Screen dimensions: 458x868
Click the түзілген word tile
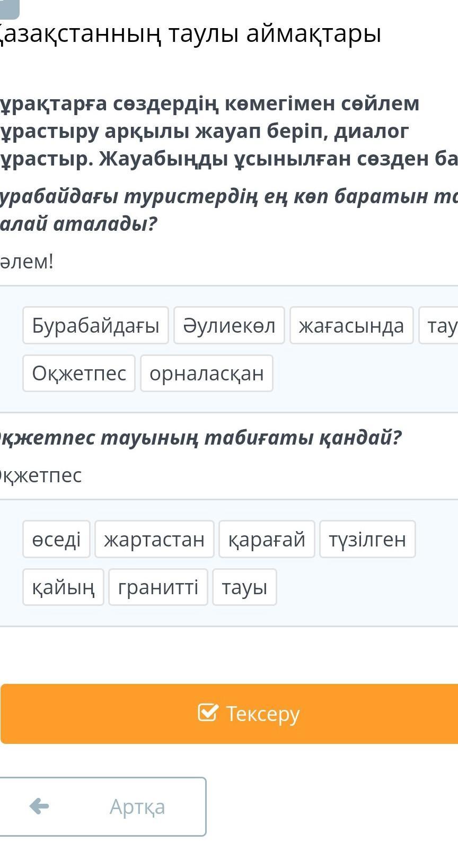click(x=367, y=539)
